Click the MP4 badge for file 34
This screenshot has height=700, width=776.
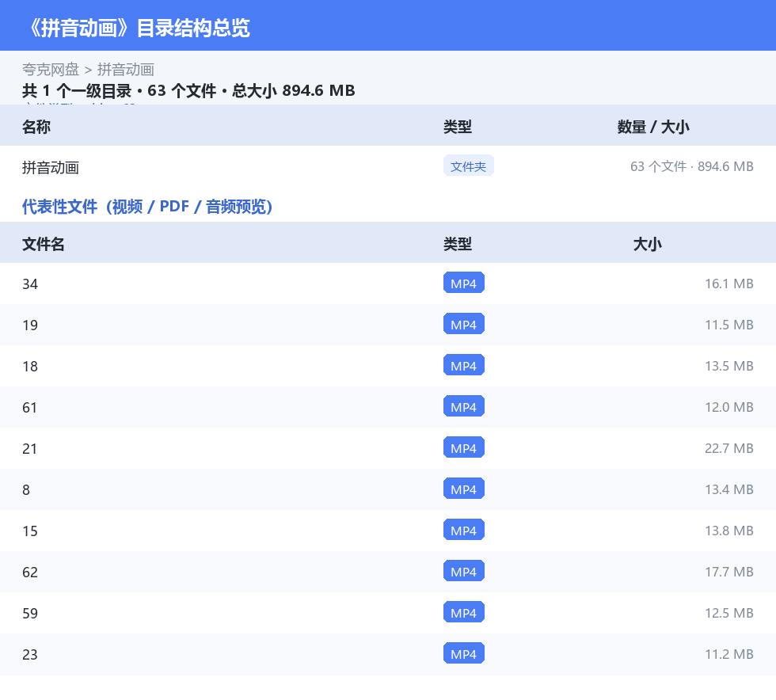[x=464, y=283]
